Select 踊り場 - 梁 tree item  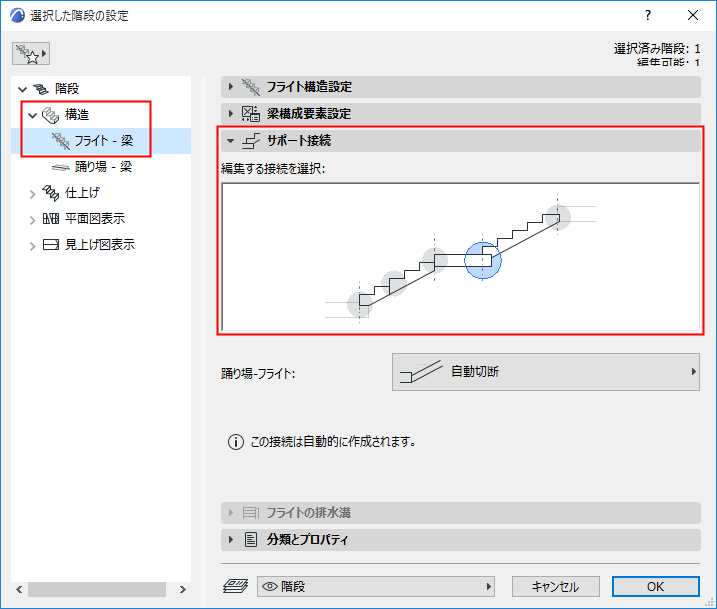point(101,167)
